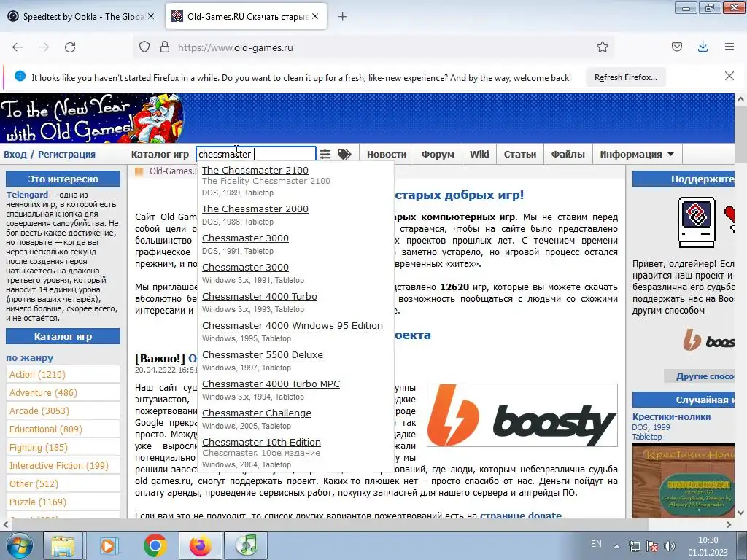747x560 pixels.
Task: Open a new browser tab
Action: pyautogui.click(x=342, y=17)
